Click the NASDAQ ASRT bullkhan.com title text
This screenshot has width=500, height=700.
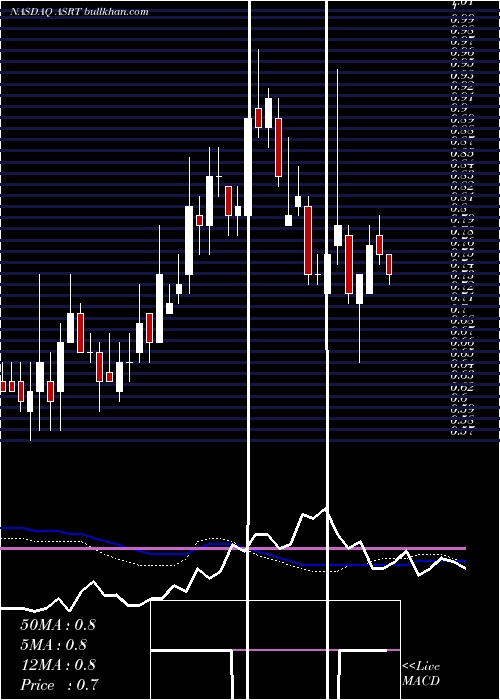coord(79,12)
